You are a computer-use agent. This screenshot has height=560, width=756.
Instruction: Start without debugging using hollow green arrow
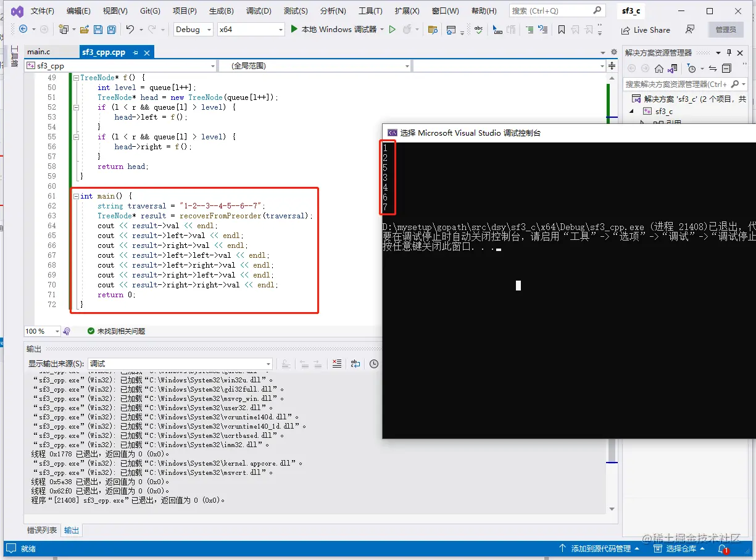[x=392, y=29]
